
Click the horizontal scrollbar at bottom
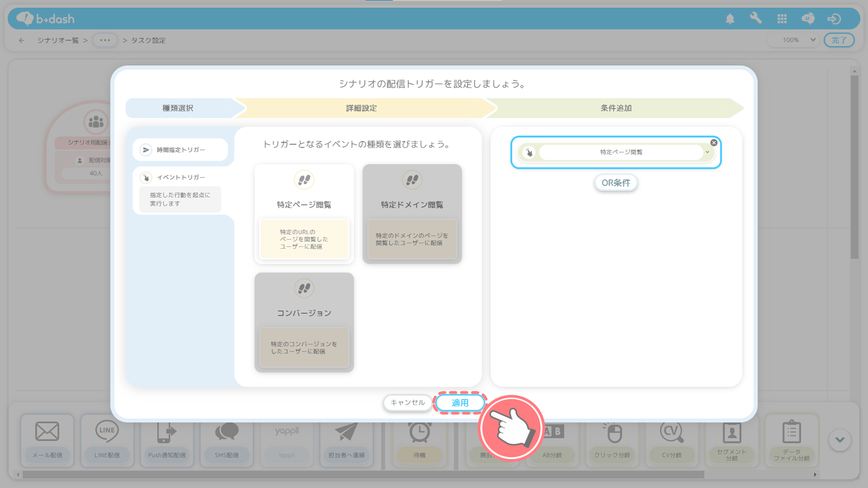363,475
